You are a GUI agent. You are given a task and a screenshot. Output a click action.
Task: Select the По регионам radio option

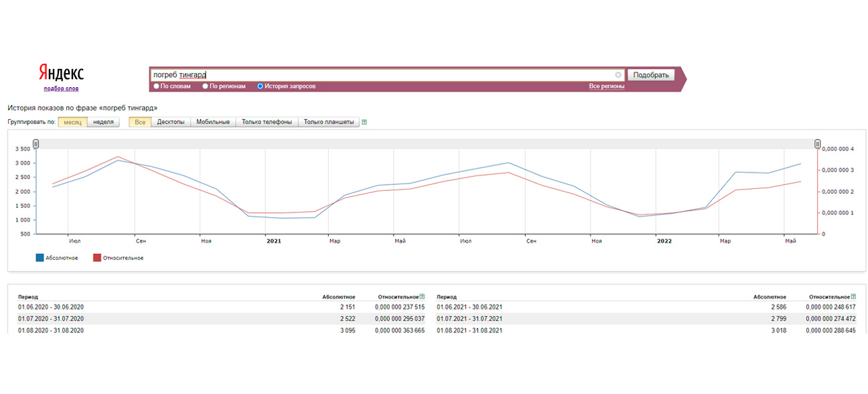[204, 86]
